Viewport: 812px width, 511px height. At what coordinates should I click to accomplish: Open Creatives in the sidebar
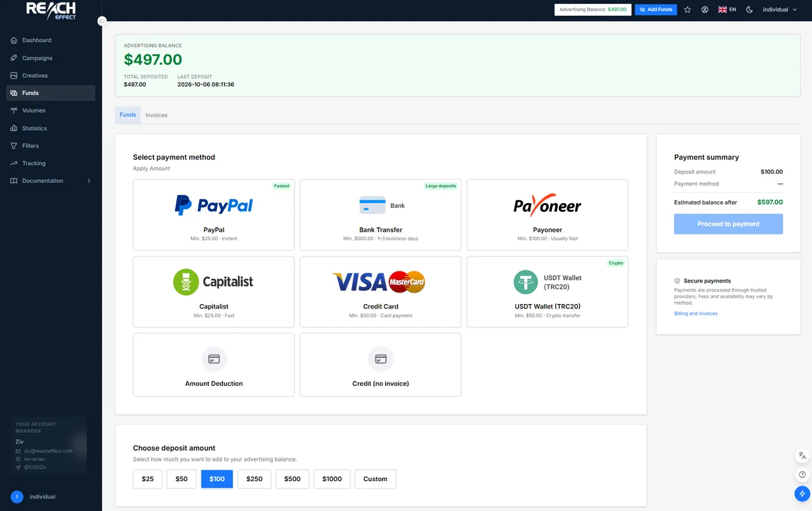point(51,76)
